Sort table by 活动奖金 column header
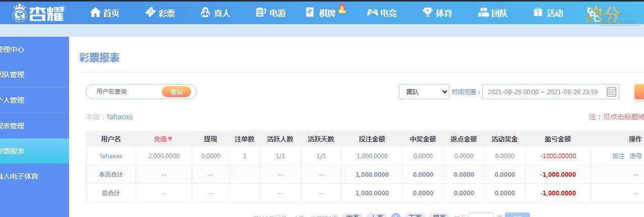This screenshot has width=644, height=217. click(505, 139)
